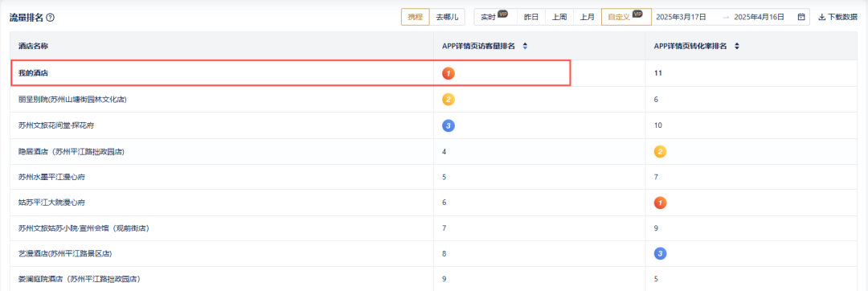Sort by APP详情页访客量排名 arrows

click(525, 47)
